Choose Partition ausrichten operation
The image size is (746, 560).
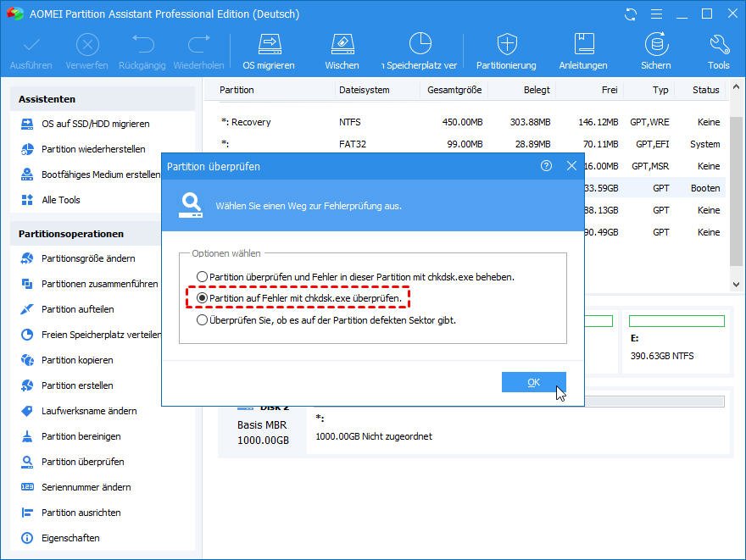pyautogui.click(x=71, y=513)
